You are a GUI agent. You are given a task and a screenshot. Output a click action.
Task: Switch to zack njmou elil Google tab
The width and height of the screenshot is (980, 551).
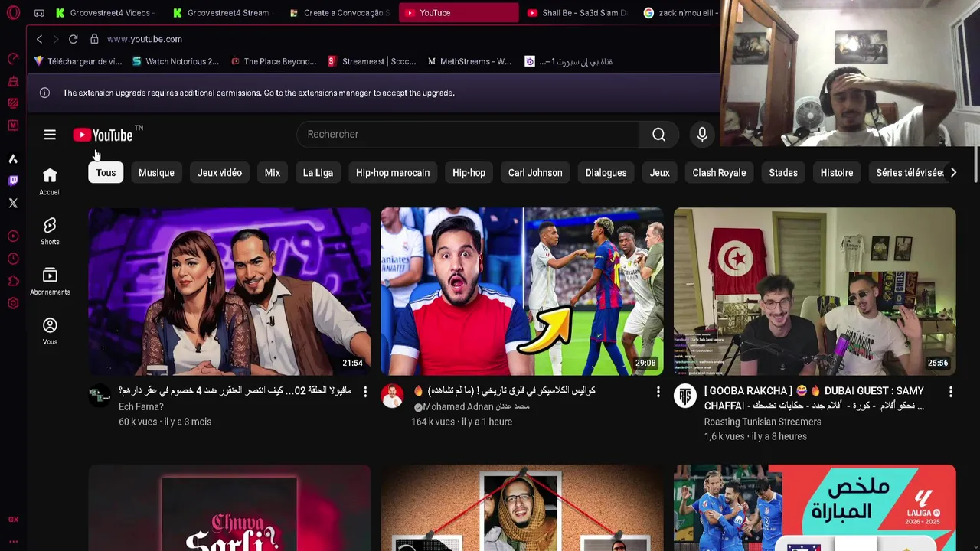tap(678, 13)
